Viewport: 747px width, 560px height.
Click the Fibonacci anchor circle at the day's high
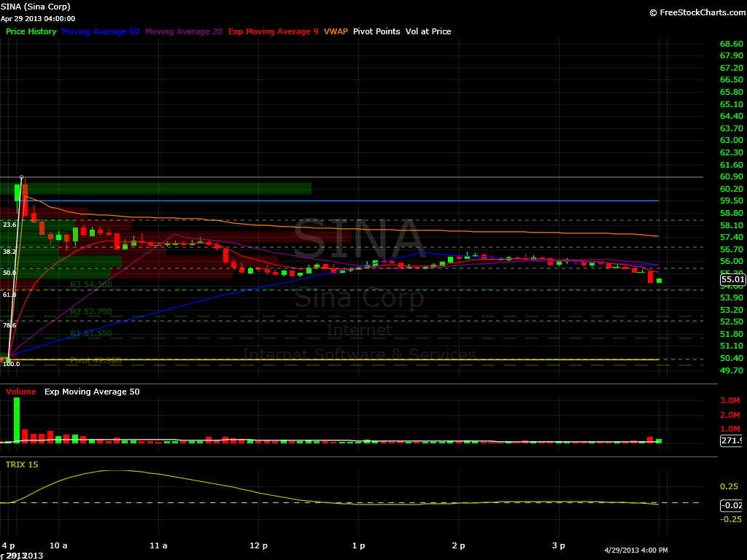(x=21, y=177)
